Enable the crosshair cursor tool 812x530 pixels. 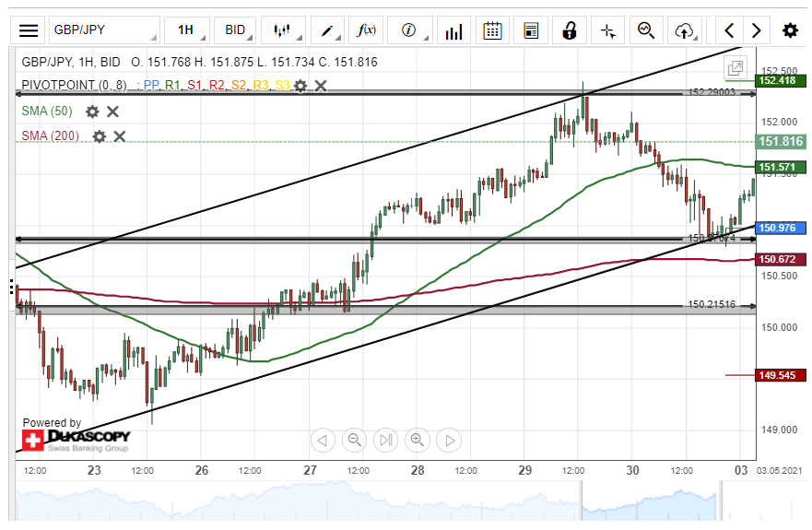pos(607,30)
